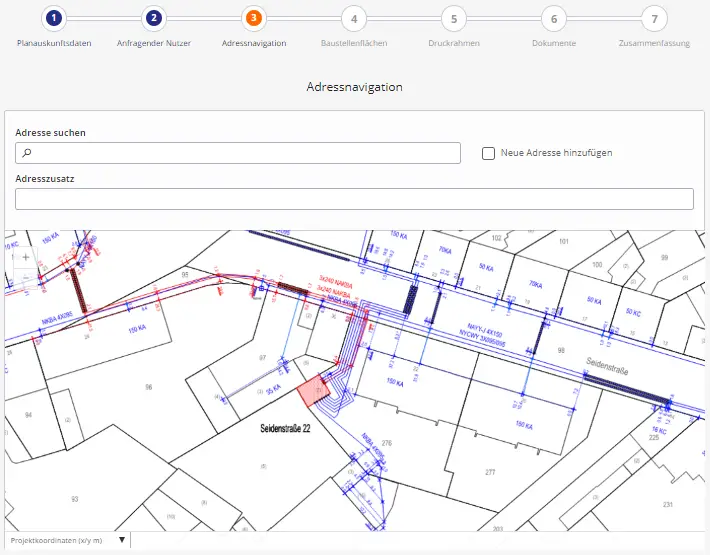Viewport: 710px width, 555px height.
Task: Click the Neue Adresse hinzufügen label
Action: (556, 153)
